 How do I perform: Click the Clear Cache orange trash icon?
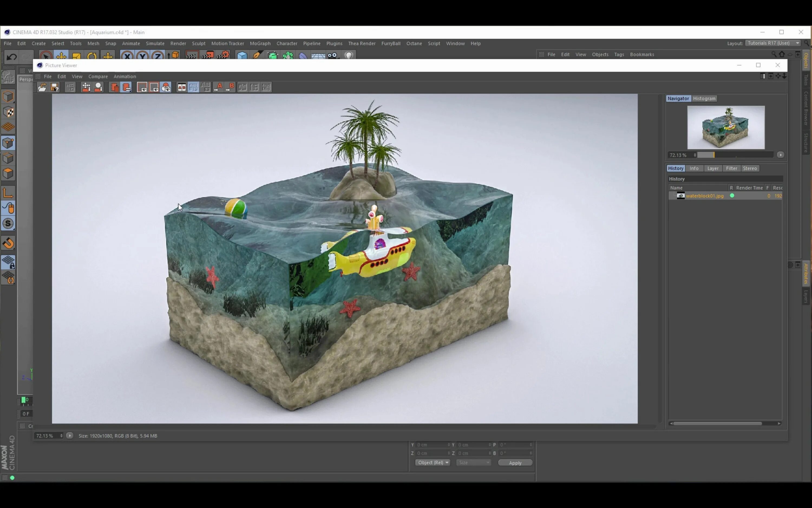click(x=114, y=87)
